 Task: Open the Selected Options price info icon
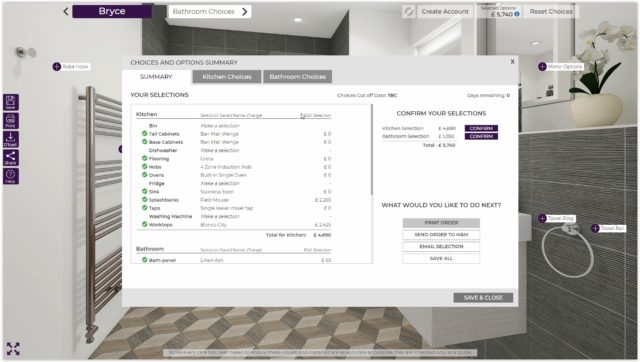click(x=517, y=14)
